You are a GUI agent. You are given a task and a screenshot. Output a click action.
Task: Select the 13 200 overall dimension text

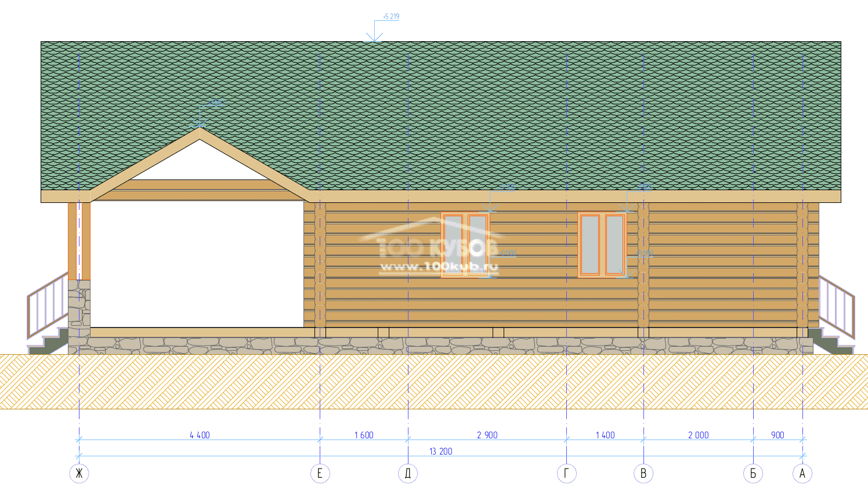tap(440, 451)
